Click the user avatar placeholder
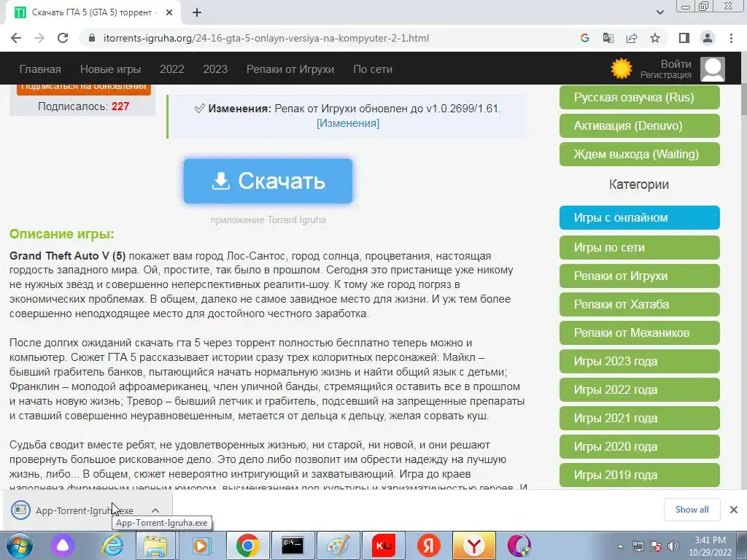 pos(713,69)
